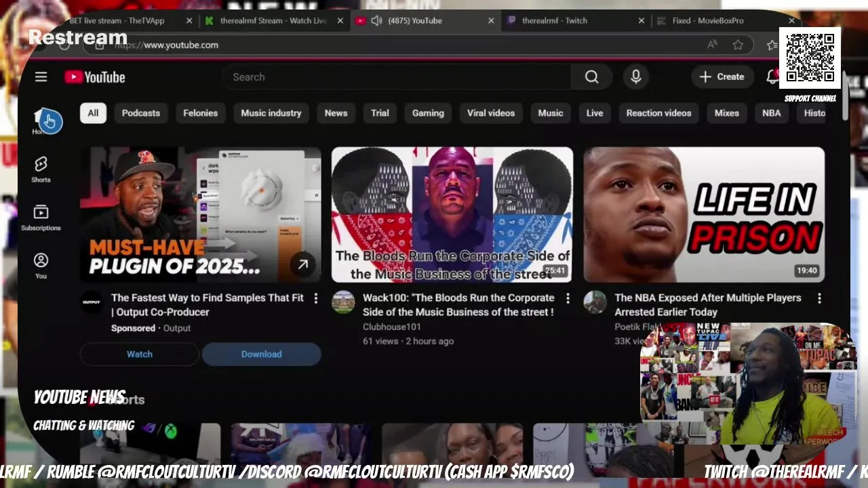This screenshot has height=488, width=868.
Task: Open the Poetik Flakko channel avatar
Action: 595,302
